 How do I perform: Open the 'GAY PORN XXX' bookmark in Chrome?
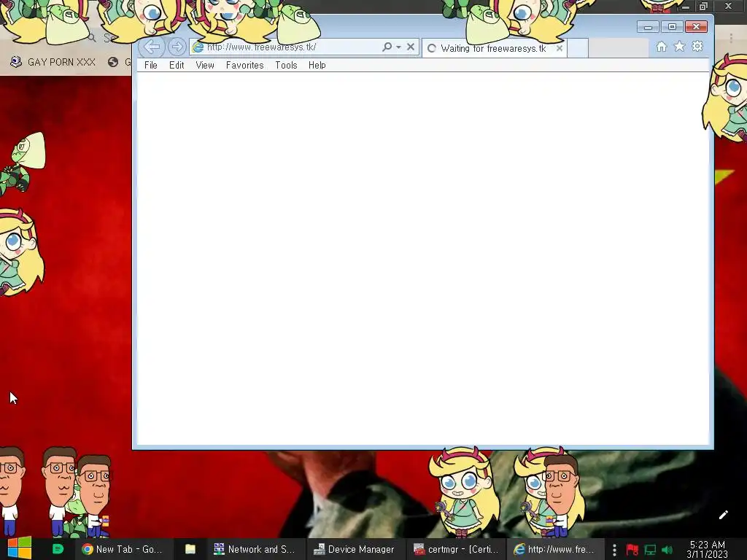coord(53,62)
